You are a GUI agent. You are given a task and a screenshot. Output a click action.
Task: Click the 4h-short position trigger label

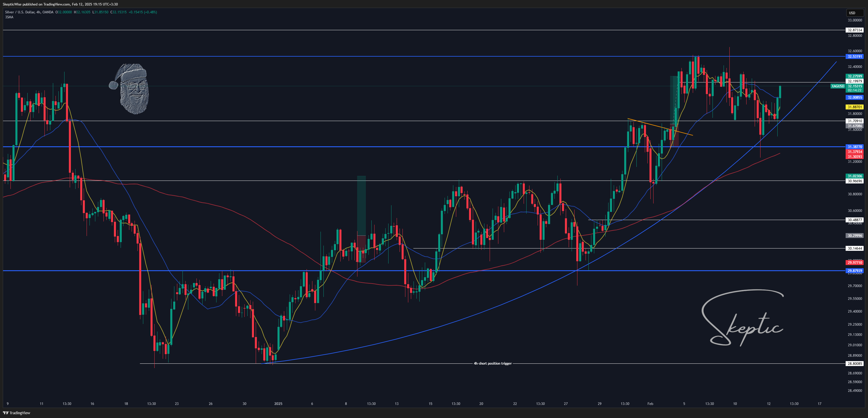point(493,363)
